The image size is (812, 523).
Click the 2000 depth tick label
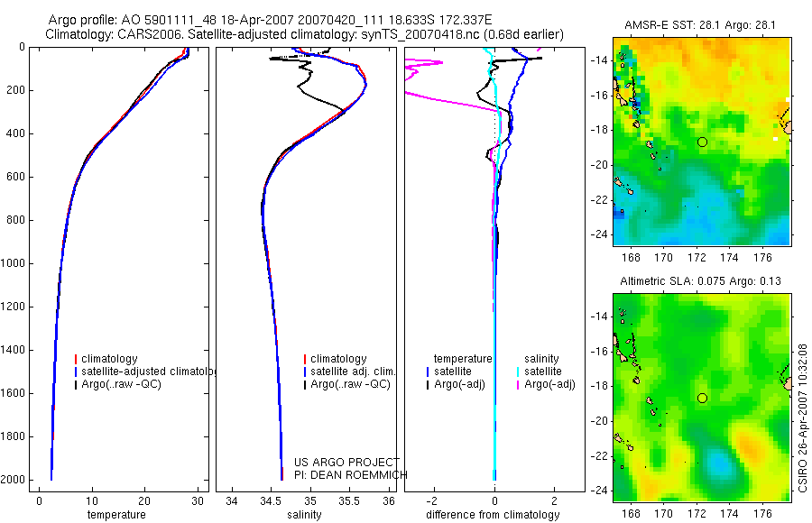(14, 480)
